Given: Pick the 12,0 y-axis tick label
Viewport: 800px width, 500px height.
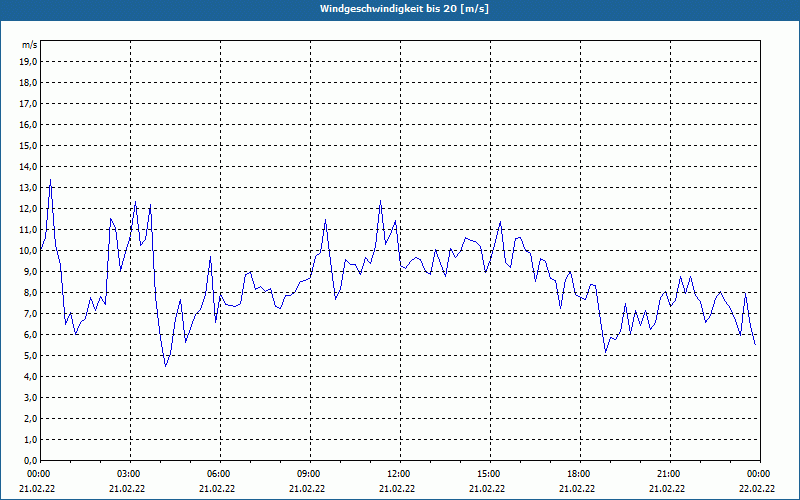Looking at the screenshot, I should tap(29, 209).
